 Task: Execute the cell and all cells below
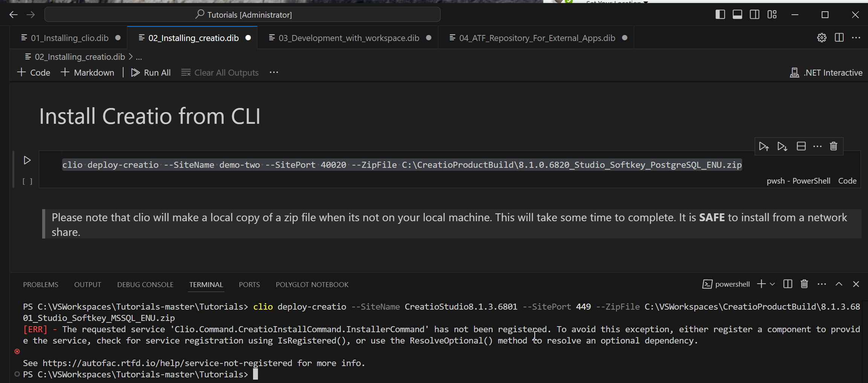pos(782,146)
